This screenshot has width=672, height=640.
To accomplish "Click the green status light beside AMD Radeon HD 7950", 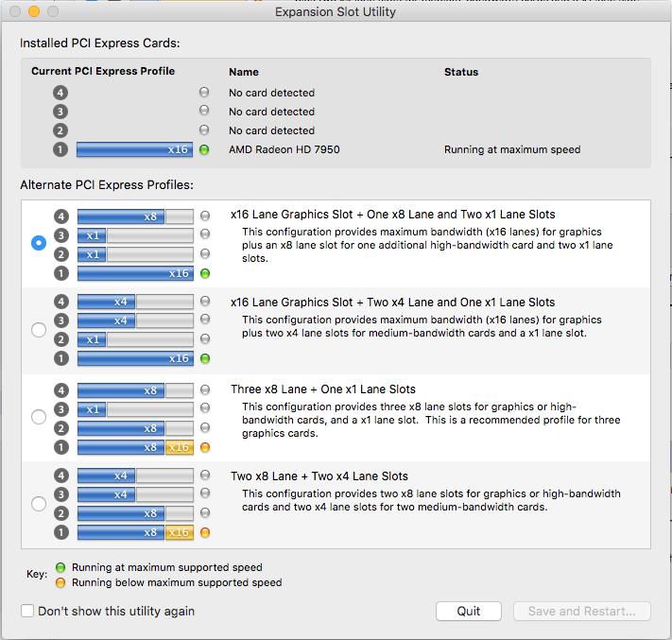I will pos(204,149).
